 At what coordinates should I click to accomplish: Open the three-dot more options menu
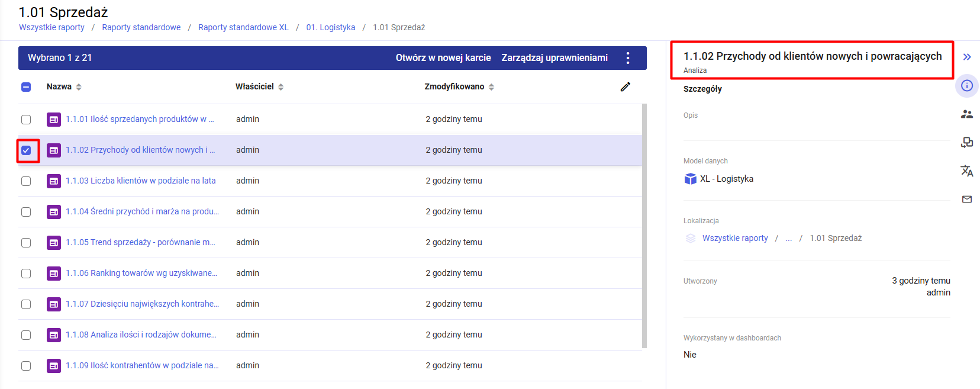[628, 58]
